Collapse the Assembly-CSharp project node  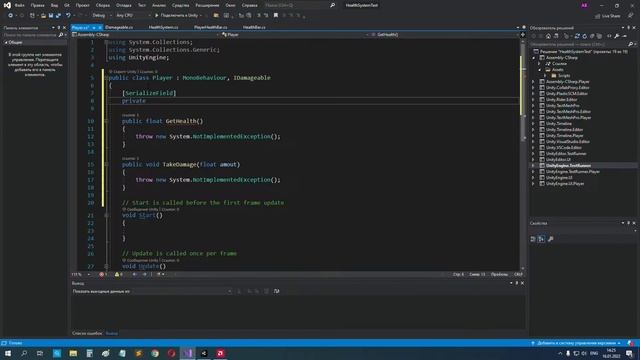[534, 58]
